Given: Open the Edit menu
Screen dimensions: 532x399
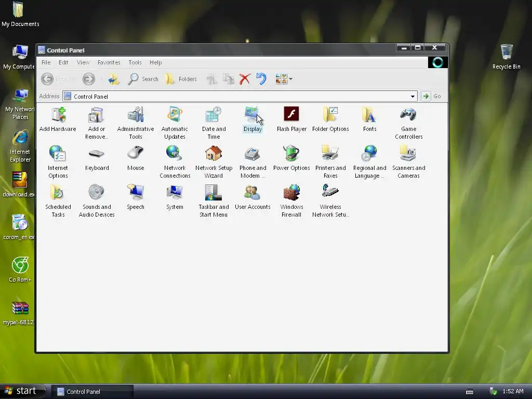Looking at the screenshot, I should pyautogui.click(x=63, y=62).
